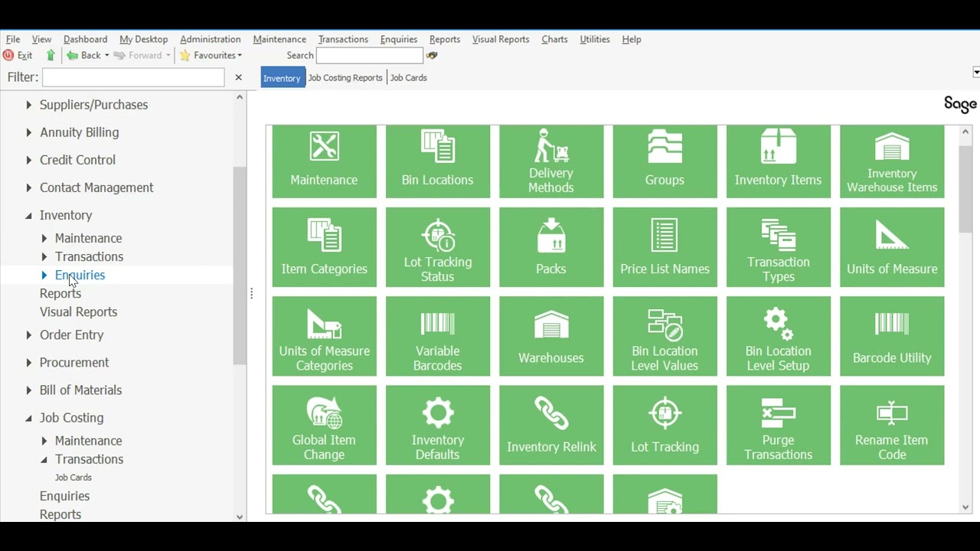Image resolution: width=980 pixels, height=551 pixels.
Task: Open the Maintenance tile
Action: pyautogui.click(x=324, y=161)
